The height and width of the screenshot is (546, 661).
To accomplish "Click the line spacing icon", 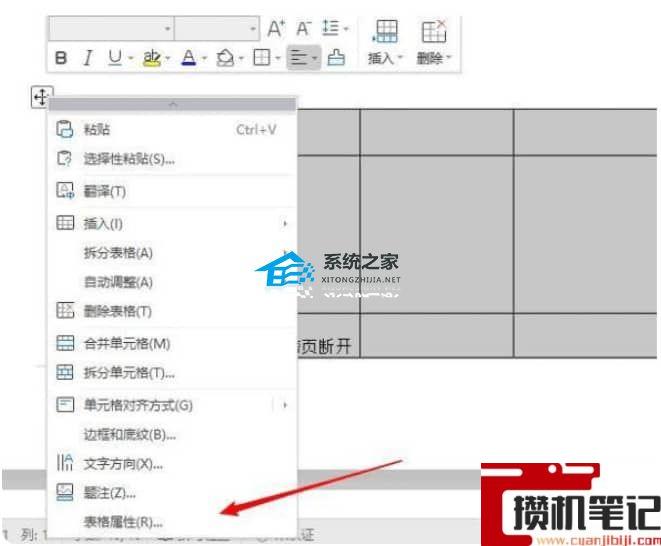I will (x=330, y=28).
